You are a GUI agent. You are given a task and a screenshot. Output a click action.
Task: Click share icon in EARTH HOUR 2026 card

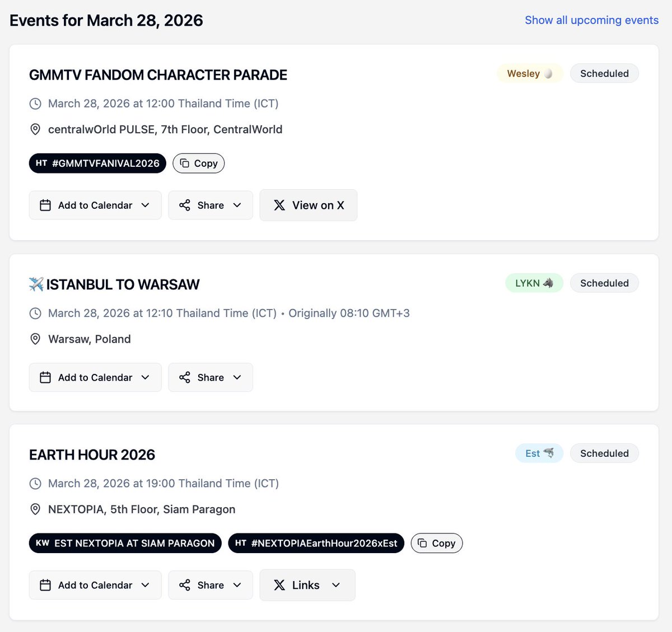(185, 586)
